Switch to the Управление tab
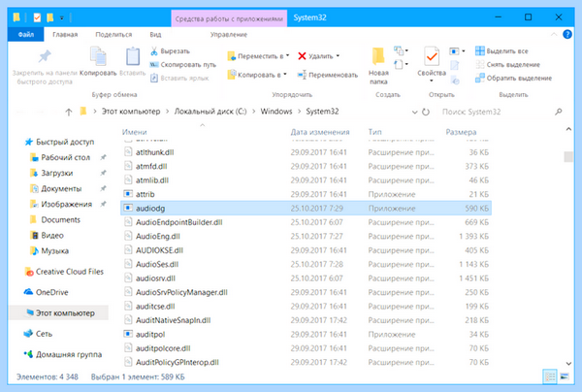 coord(229,35)
